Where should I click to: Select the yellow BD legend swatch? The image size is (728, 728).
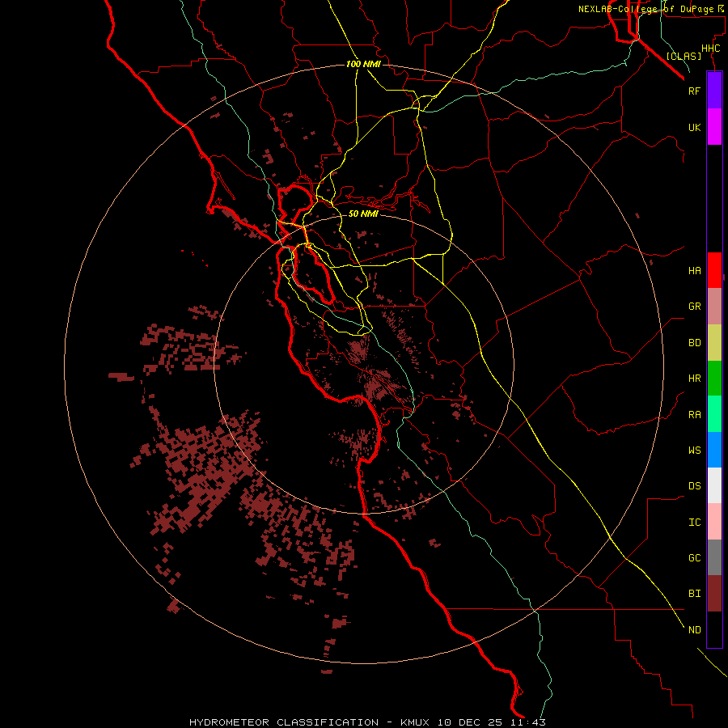(714, 343)
